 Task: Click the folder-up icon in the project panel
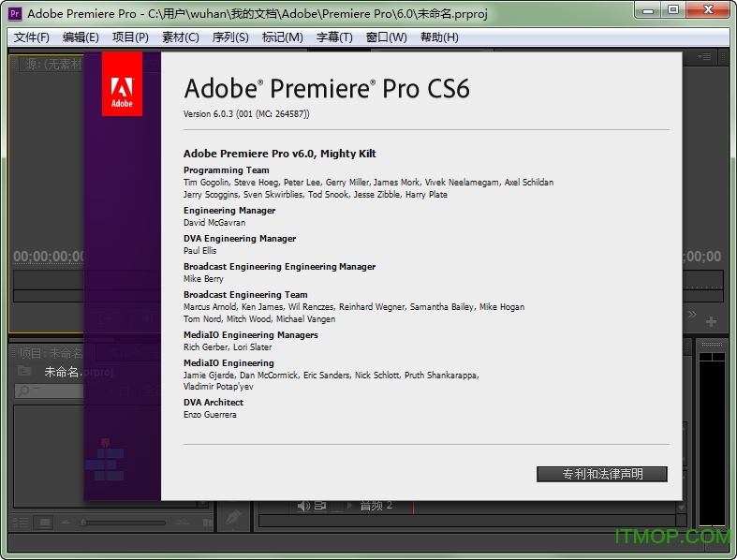24,371
